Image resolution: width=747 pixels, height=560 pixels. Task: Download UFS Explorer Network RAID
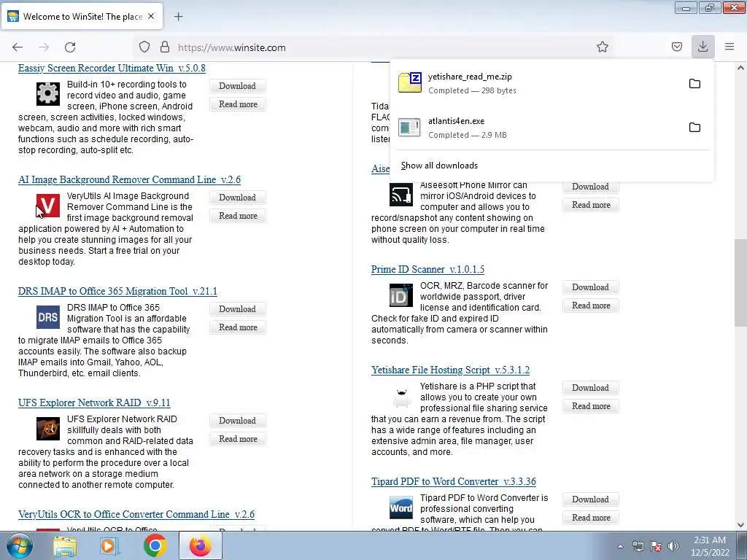point(237,421)
